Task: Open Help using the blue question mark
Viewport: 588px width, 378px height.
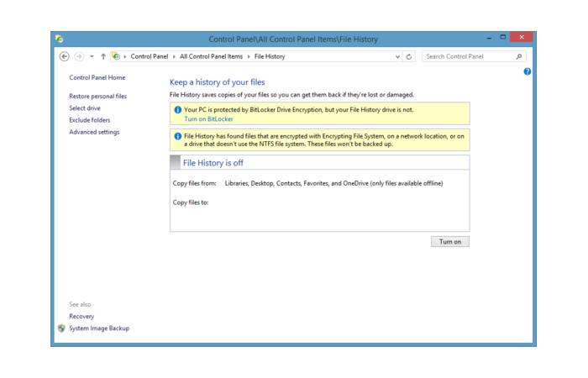Action: (527, 72)
